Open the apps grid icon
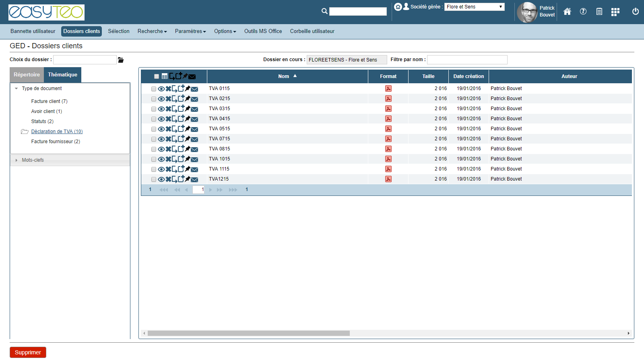 point(615,12)
